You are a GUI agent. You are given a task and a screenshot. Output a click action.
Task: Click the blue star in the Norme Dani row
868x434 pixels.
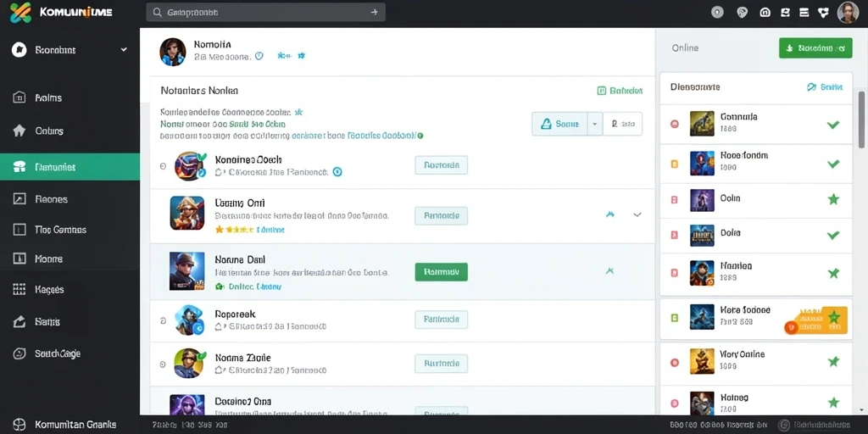[x=609, y=271]
